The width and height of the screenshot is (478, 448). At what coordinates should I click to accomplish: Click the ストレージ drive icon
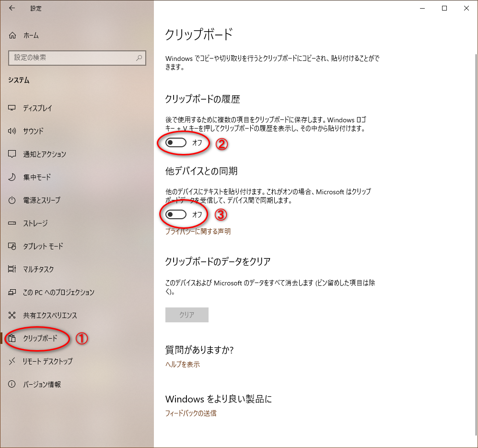12,224
